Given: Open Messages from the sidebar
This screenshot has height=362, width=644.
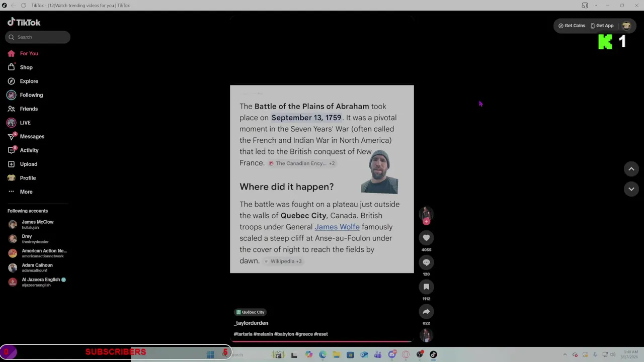Looking at the screenshot, I should tap(26, 136).
